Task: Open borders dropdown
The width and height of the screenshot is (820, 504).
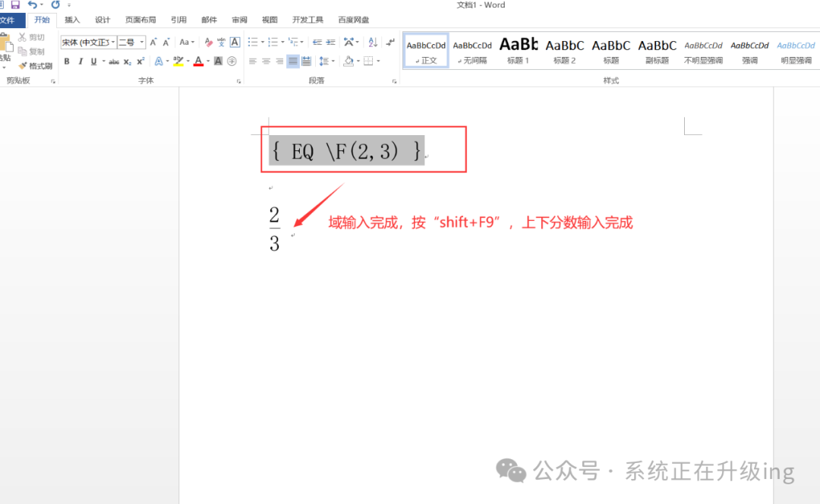Action: click(x=378, y=61)
